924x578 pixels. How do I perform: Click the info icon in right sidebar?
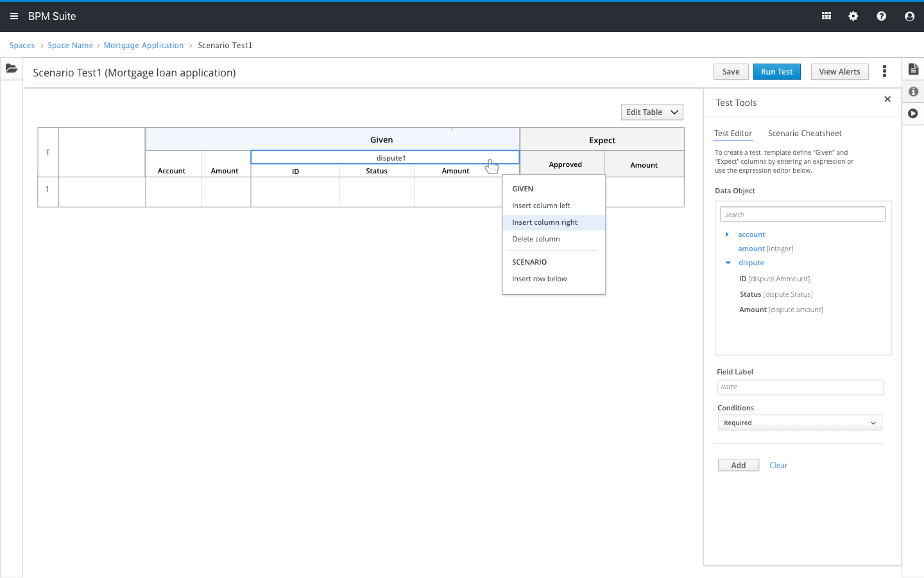(913, 91)
